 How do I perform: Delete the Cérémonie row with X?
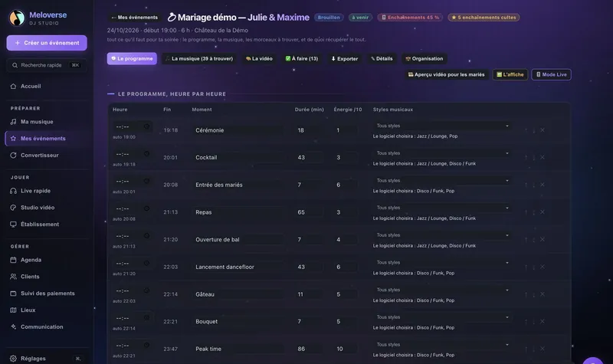(x=543, y=130)
